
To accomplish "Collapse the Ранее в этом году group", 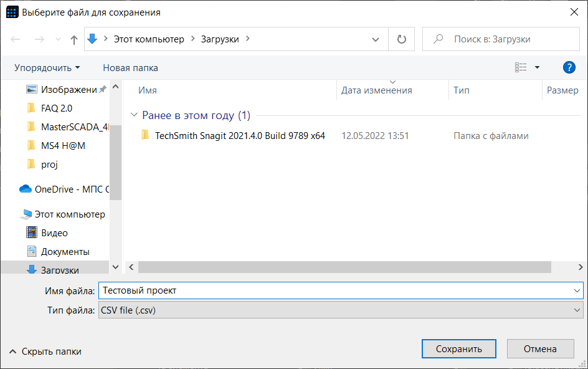I will coord(135,115).
